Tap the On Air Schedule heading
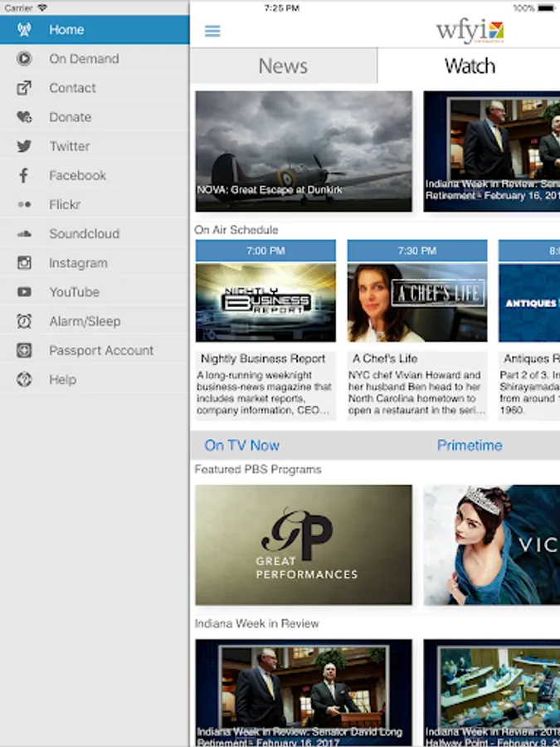Screen dimensions: 560x747 (x=236, y=230)
